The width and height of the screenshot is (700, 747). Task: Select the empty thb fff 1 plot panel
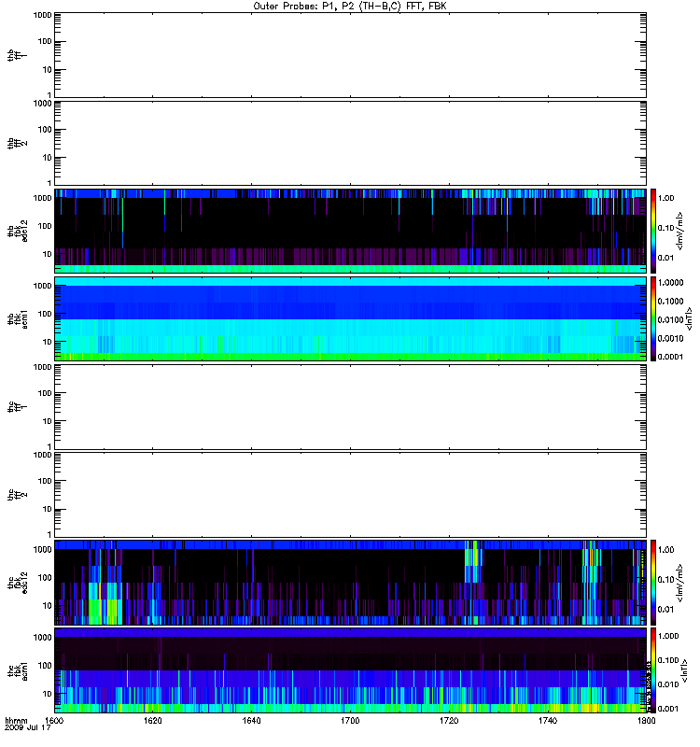coord(351,55)
